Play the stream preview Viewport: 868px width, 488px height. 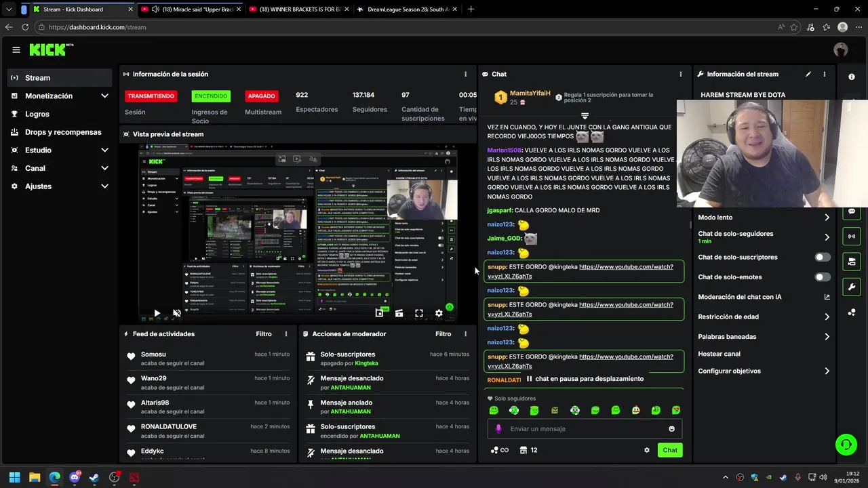pos(157,313)
